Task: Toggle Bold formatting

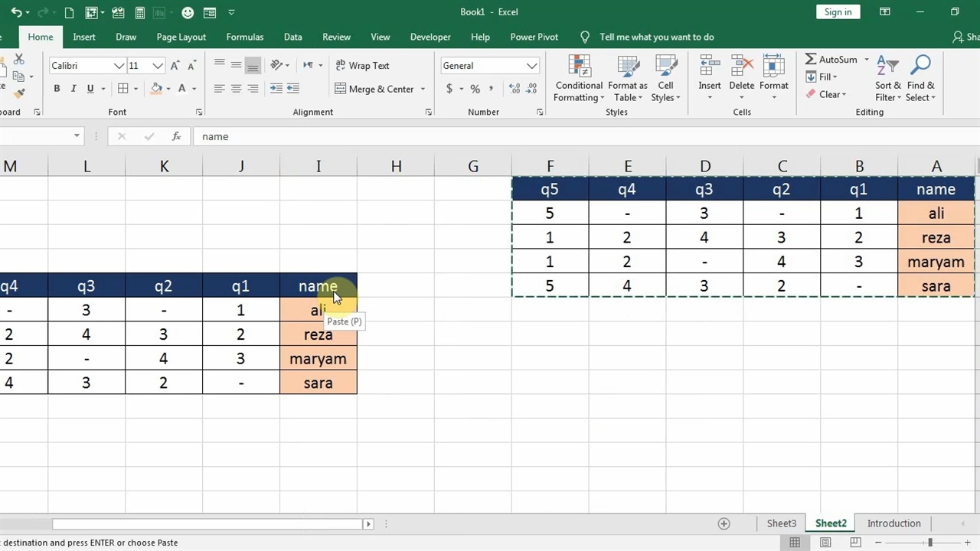Action: (57, 90)
